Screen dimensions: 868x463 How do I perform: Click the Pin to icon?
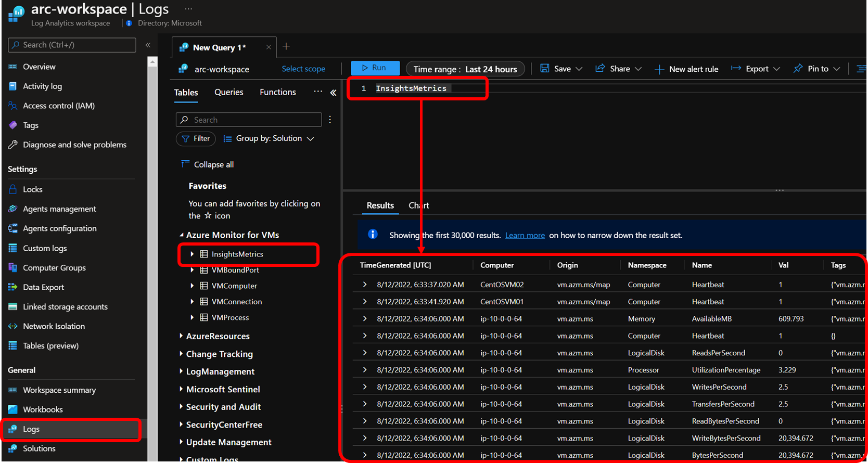click(x=798, y=69)
